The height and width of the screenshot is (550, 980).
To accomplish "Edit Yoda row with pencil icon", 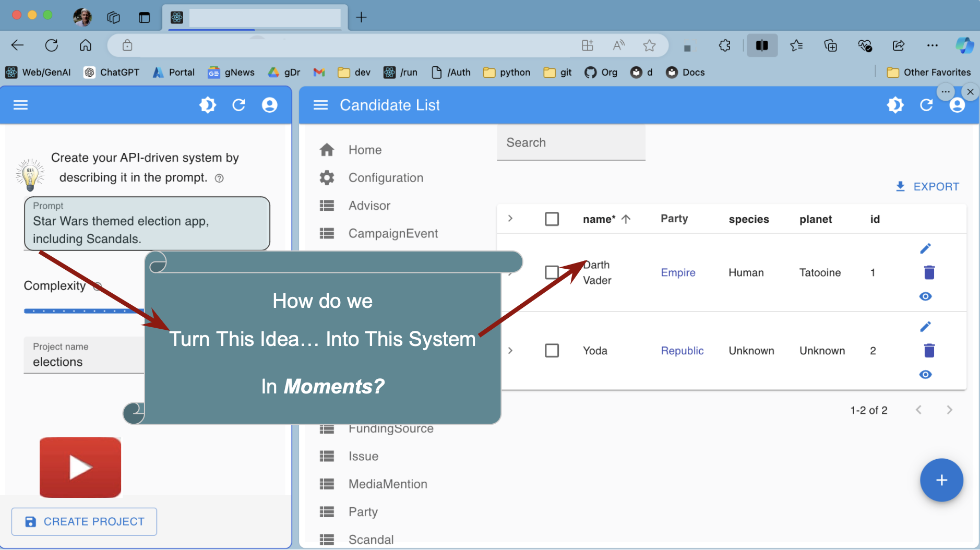I will click(x=925, y=327).
